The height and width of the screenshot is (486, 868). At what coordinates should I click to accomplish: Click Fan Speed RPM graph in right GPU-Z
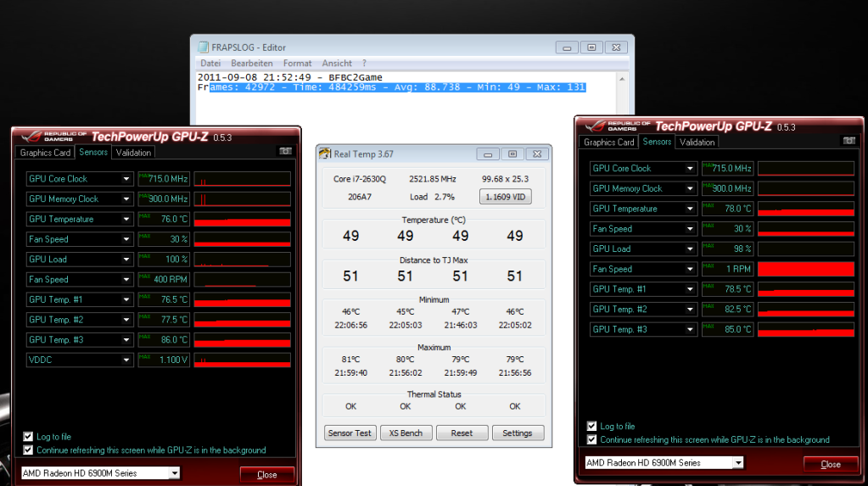coord(806,269)
